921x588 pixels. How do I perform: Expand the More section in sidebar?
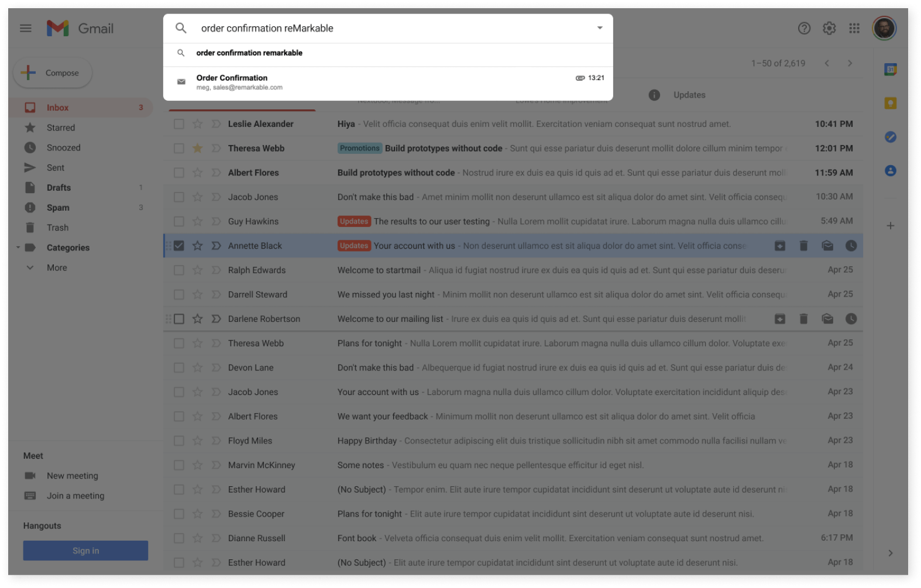pyautogui.click(x=56, y=267)
